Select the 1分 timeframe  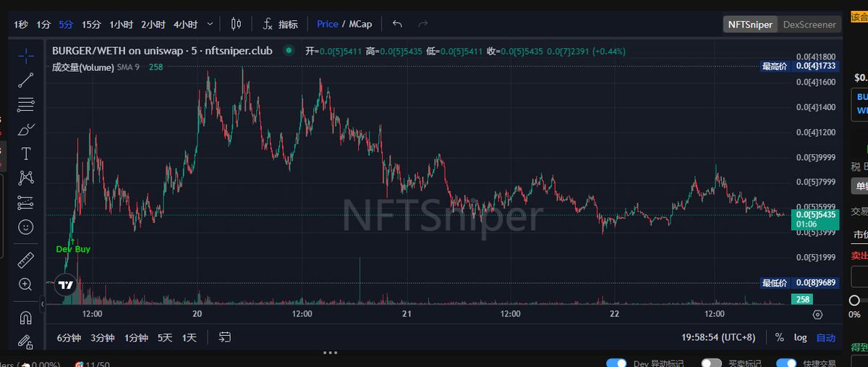(43, 25)
